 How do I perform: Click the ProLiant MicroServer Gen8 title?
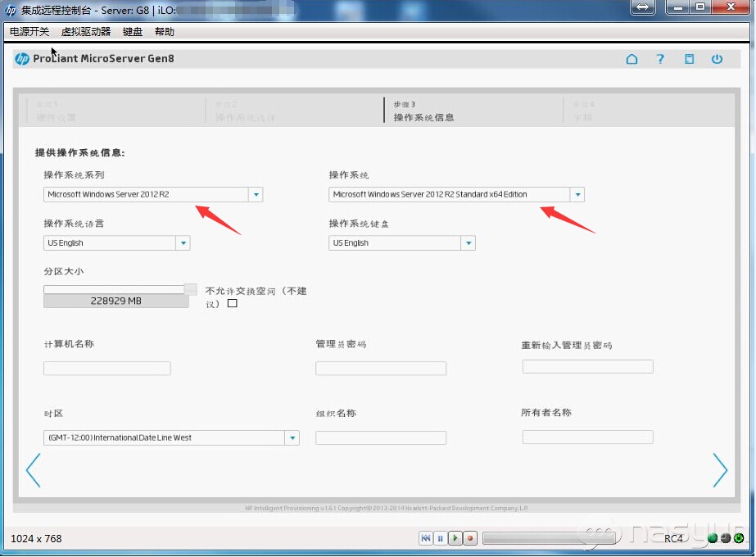click(x=103, y=59)
